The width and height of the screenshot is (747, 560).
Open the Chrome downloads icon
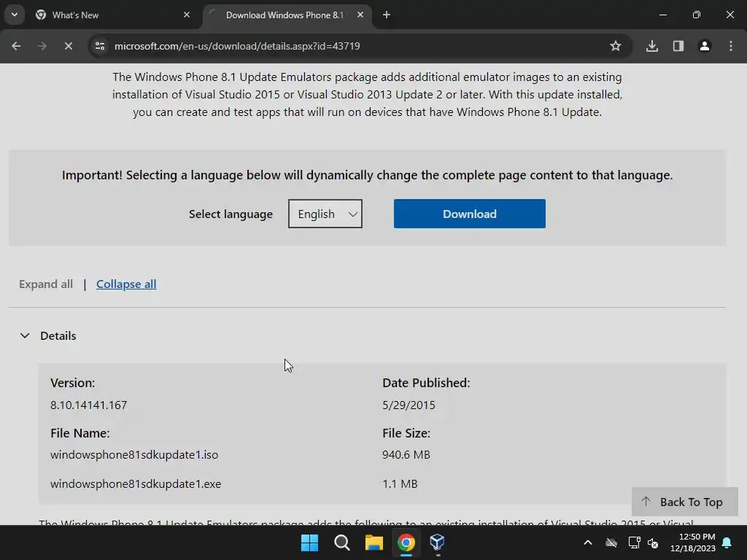[651, 46]
